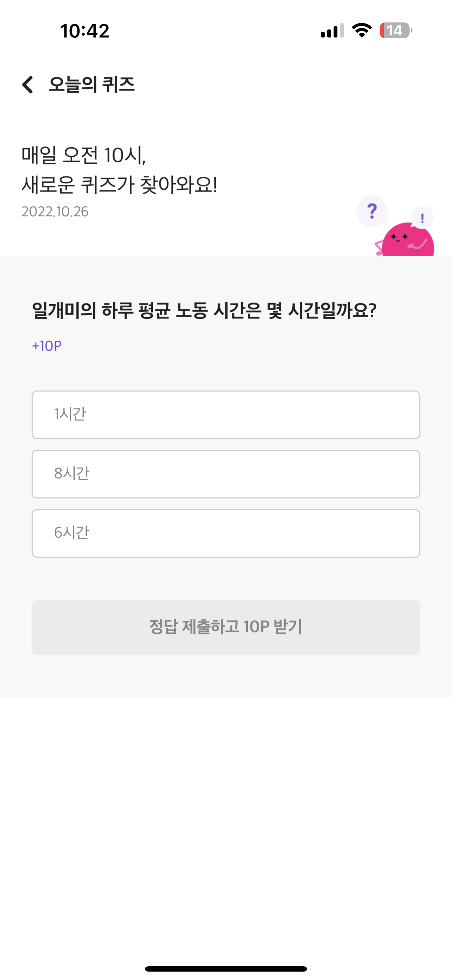Tap the Wi-Fi status icon
The height and width of the screenshot is (980, 452).
[362, 30]
